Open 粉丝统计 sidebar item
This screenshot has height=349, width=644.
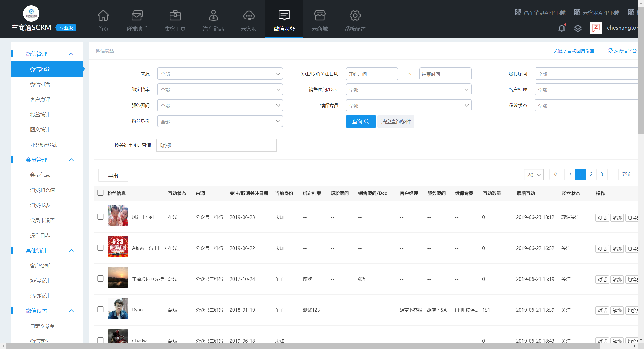(40, 115)
